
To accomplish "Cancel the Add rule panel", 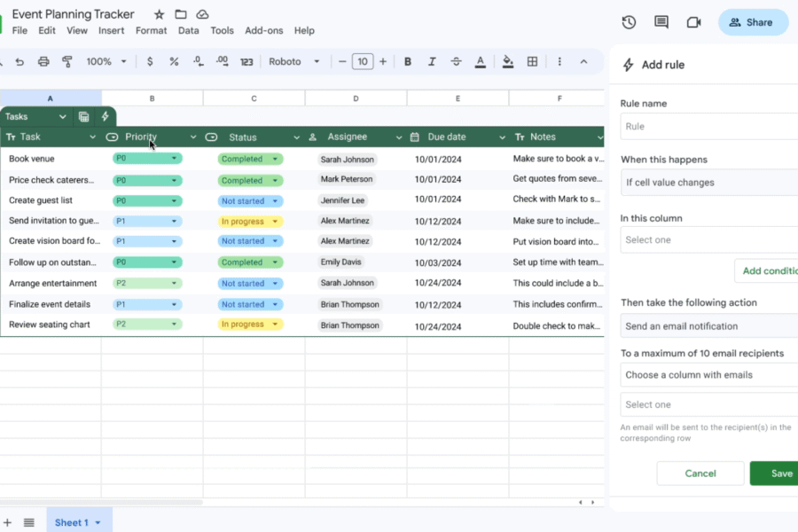I will coord(700,473).
